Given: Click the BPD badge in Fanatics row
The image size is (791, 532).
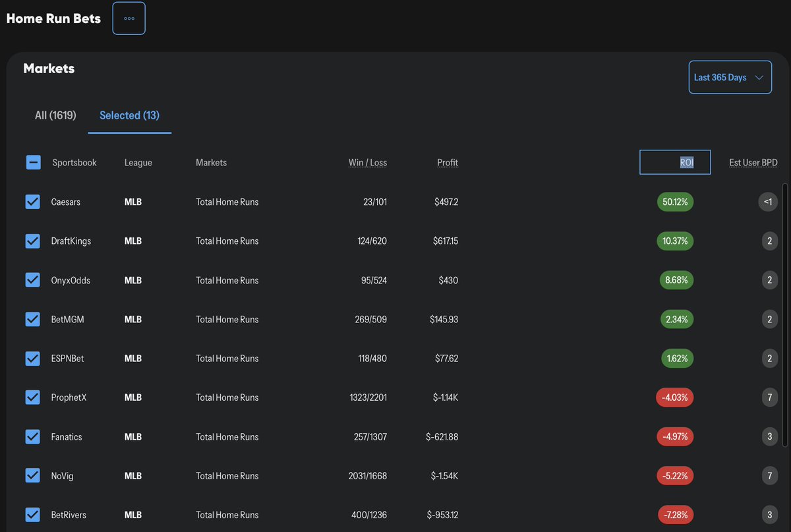Looking at the screenshot, I should (769, 436).
